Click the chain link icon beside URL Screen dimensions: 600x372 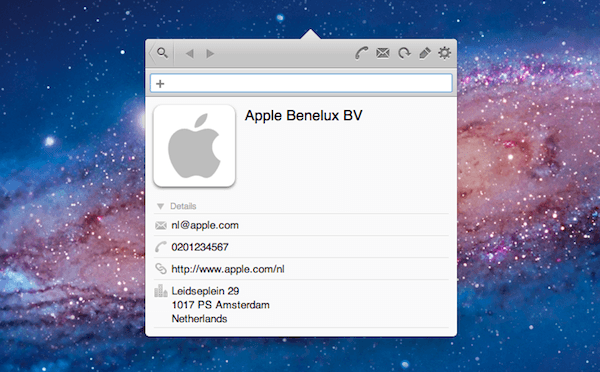click(161, 269)
